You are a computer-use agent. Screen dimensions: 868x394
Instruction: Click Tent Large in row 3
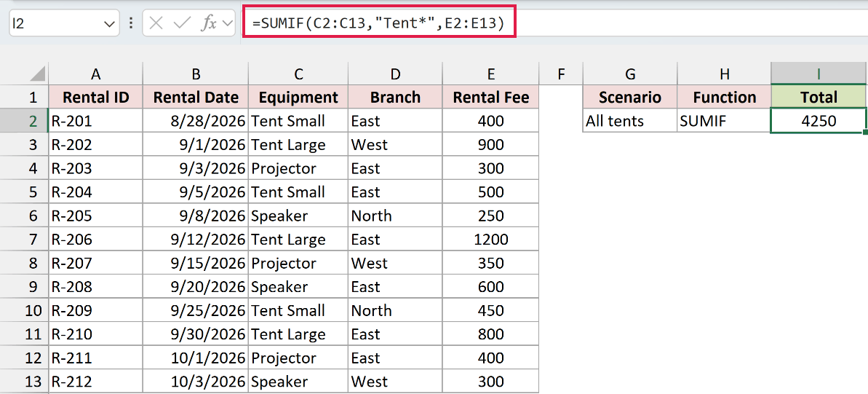tap(298, 145)
